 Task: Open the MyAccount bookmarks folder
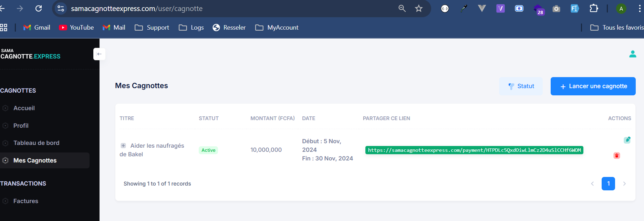tap(277, 28)
